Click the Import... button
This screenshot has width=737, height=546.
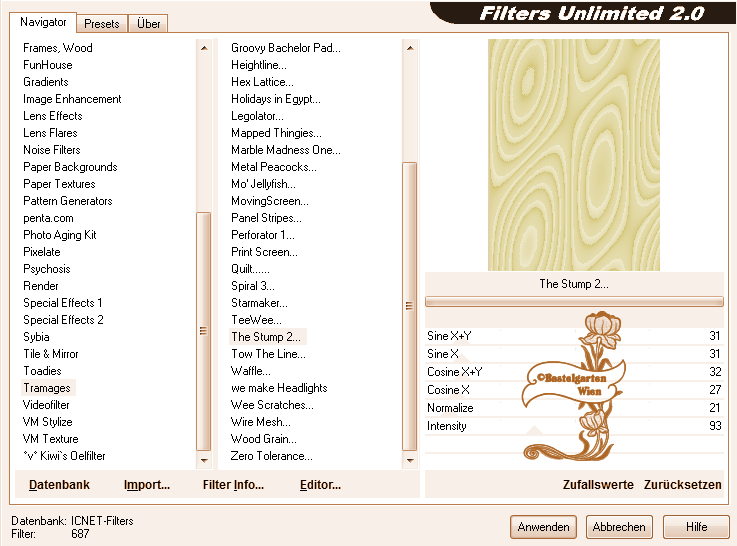(x=147, y=484)
